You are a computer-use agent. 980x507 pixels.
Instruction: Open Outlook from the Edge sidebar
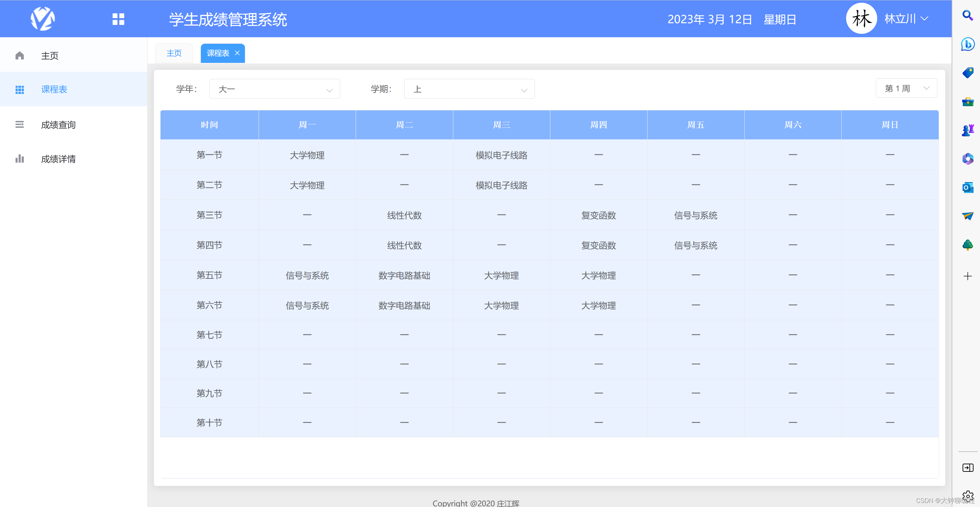967,187
